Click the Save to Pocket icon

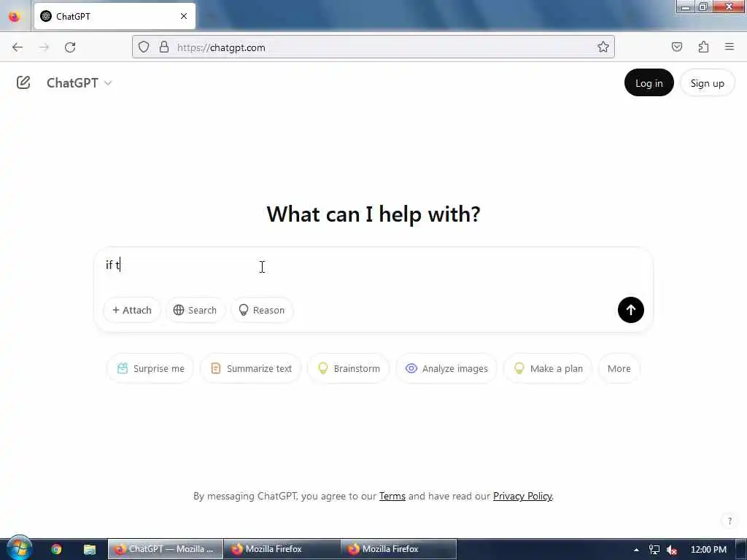tap(677, 47)
